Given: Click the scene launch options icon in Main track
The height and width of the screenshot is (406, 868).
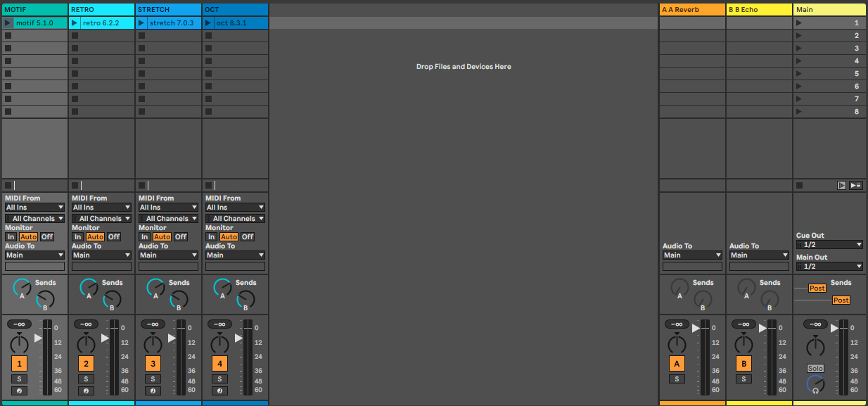Looking at the screenshot, I should pos(856,186).
